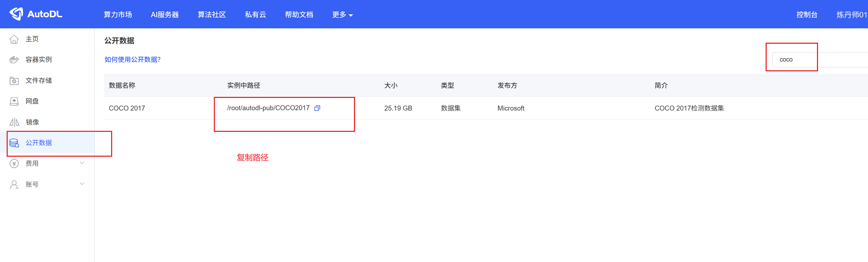
Task: Select 私有云 in the top bar
Action: (x=255, y=15)
